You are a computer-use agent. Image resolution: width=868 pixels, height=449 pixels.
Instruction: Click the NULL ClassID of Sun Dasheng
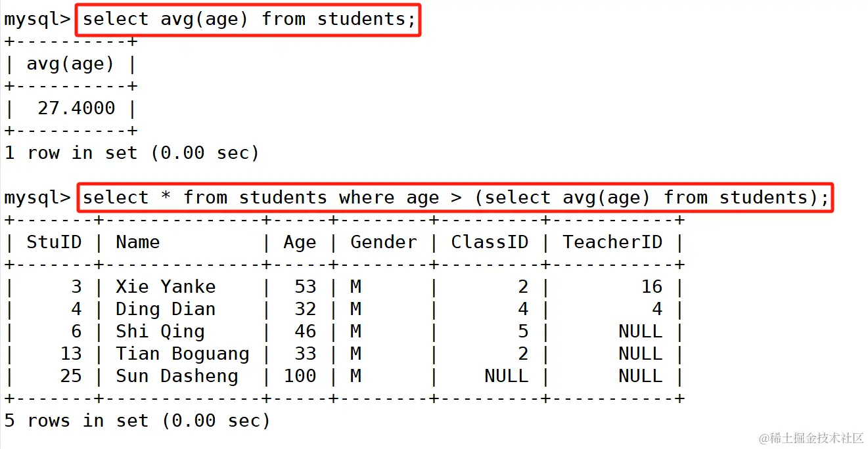[506, 376]
